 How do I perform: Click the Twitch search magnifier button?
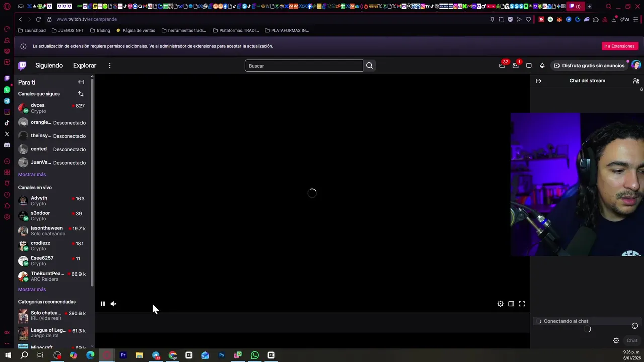(x=369, y=66)
